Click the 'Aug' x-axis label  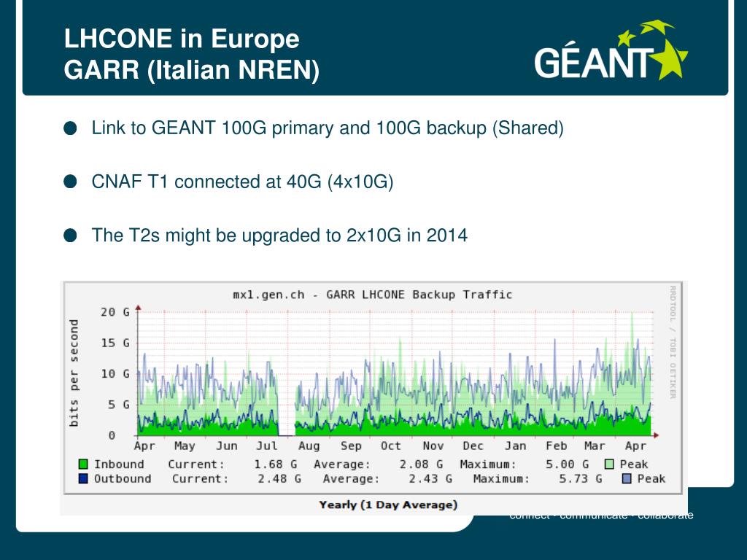pyautogui.click(x=309, y=446)
